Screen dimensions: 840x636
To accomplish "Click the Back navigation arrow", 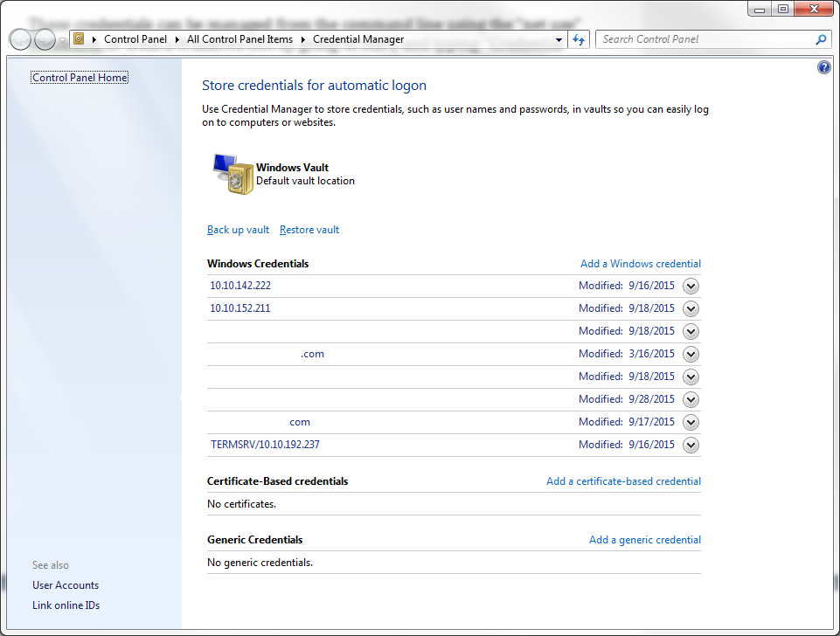I will (x=19, y=38).
